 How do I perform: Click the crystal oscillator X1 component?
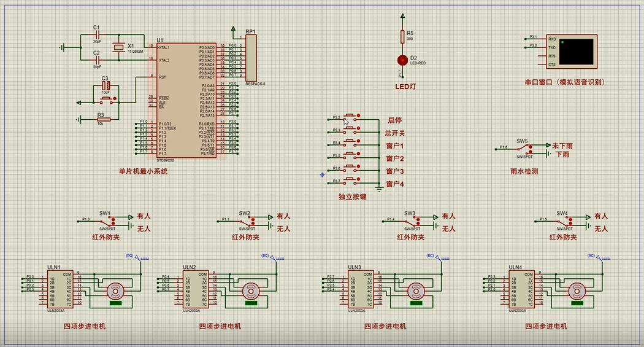click(x=119, y=48)
